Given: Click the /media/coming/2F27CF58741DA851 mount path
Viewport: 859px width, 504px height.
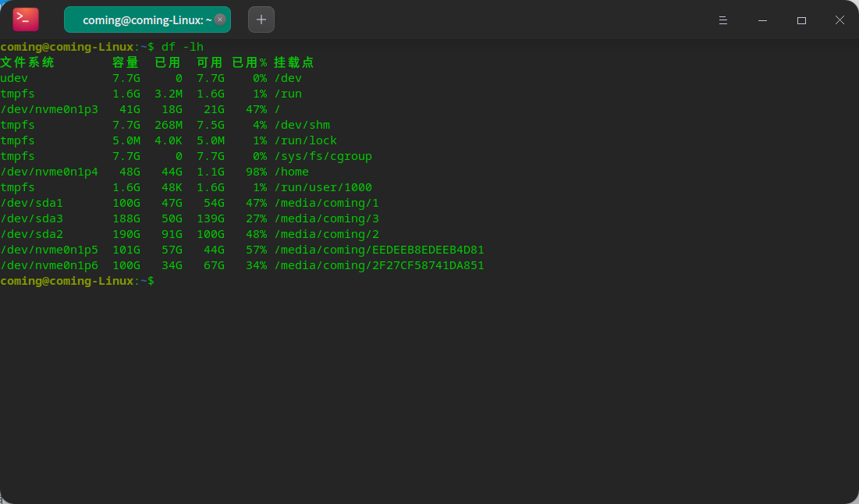Looking at the screenshot, I should pos(378,265).
